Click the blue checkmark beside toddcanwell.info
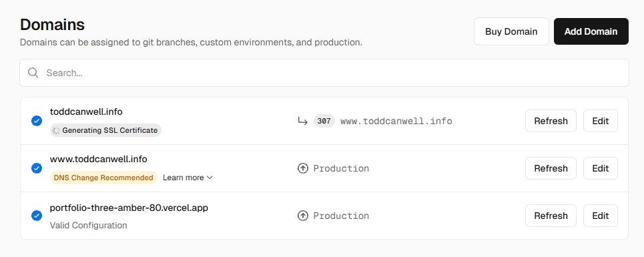 click(x=37, y=121)
